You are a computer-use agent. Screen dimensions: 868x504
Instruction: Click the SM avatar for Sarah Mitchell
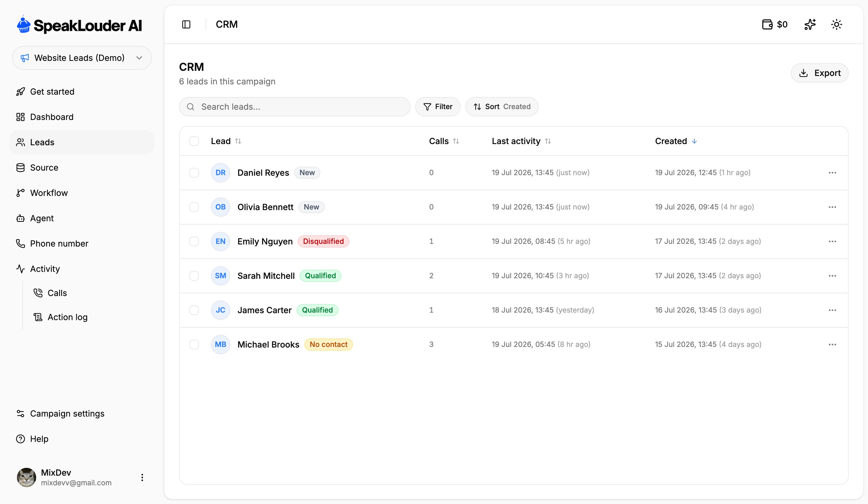point(220,276)
